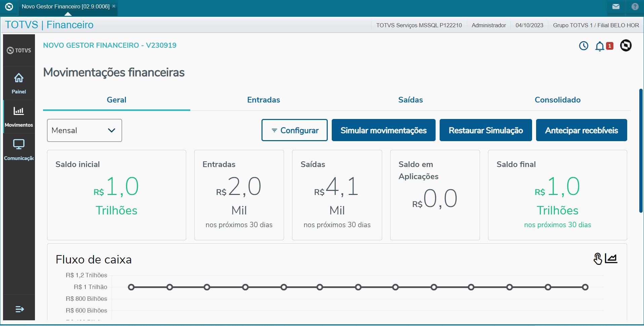644x326 pixels.
Task: Click Simular movimentações button
Action: (384, 130)
